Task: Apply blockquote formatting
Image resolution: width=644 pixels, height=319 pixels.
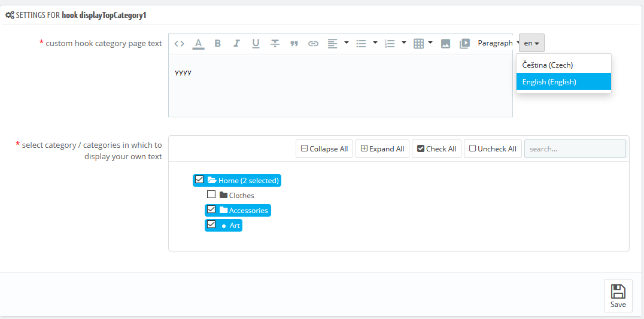Action: pos(294,44)
